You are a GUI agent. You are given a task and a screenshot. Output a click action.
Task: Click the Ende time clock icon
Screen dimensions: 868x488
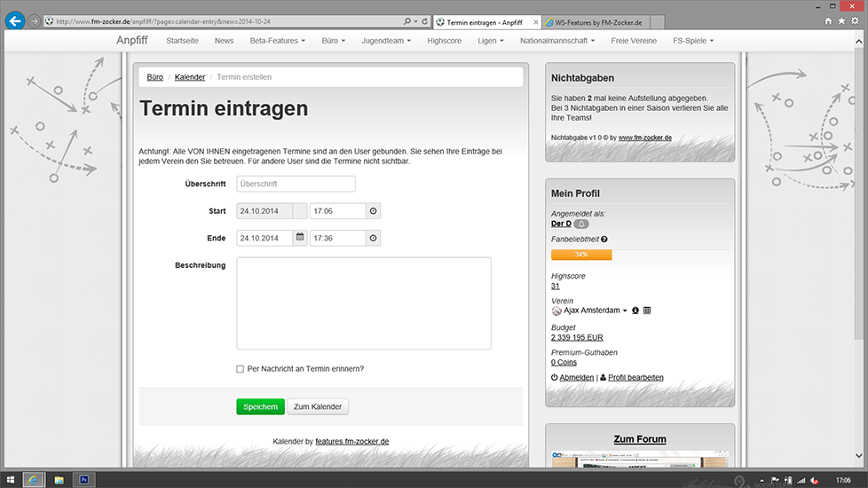coord(373,238)
